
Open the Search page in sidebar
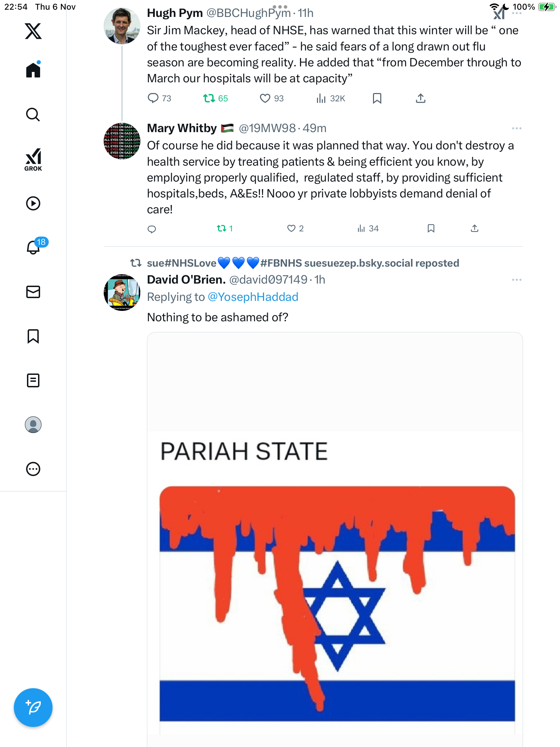pyautogui.click(x=33, y=115)
